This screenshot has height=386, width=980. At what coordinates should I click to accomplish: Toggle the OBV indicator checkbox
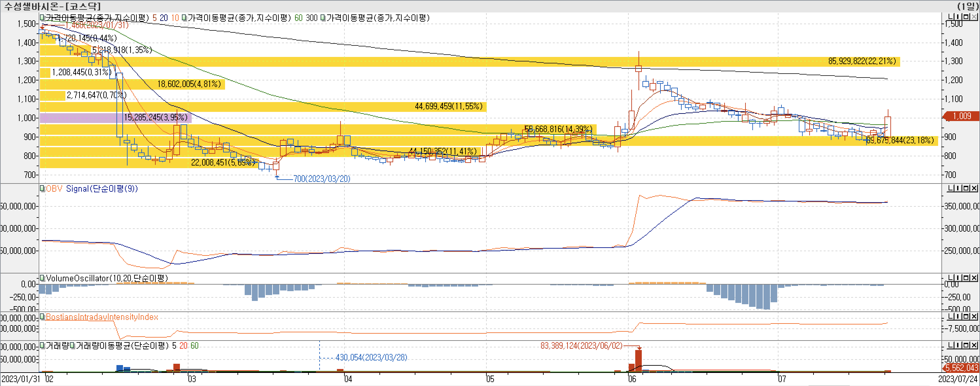[43, 189]
